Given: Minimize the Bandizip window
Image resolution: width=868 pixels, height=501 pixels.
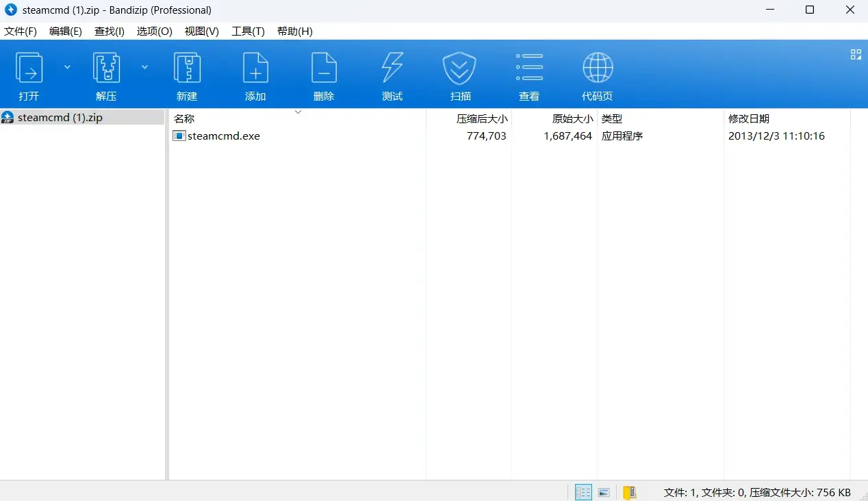Looking at the screenshot, I should pyautogui.click(x=769, y=10).
